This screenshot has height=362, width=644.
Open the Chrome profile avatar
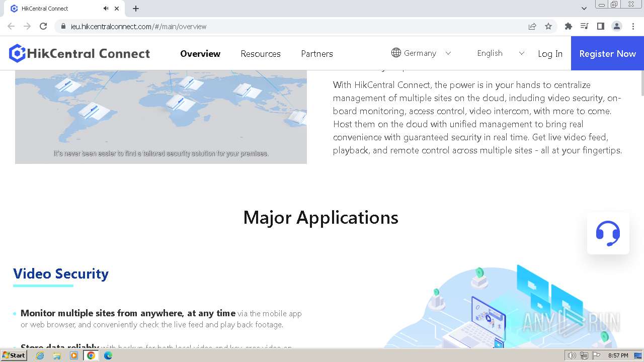click(x=617, y=26)
